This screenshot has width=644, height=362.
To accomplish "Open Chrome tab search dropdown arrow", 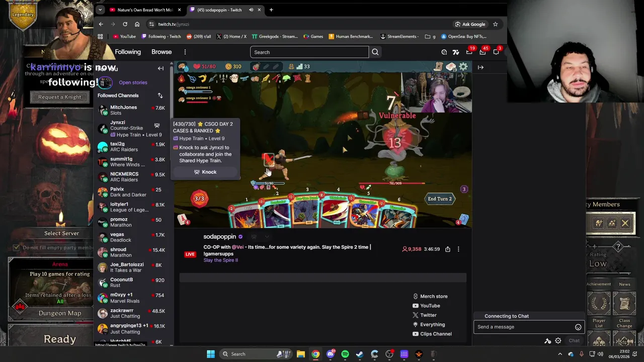I will tap(100, 10).
